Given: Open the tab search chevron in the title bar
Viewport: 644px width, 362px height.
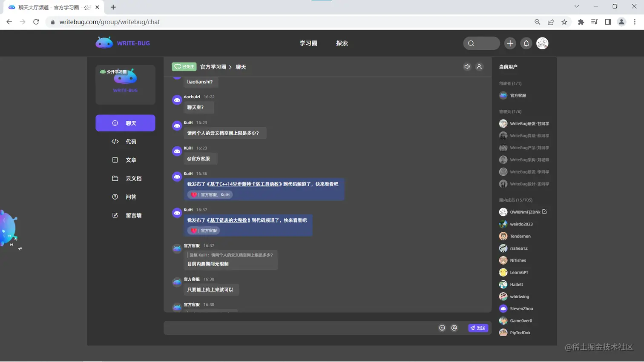Looking at the screenshot, I should coord(577,6).
